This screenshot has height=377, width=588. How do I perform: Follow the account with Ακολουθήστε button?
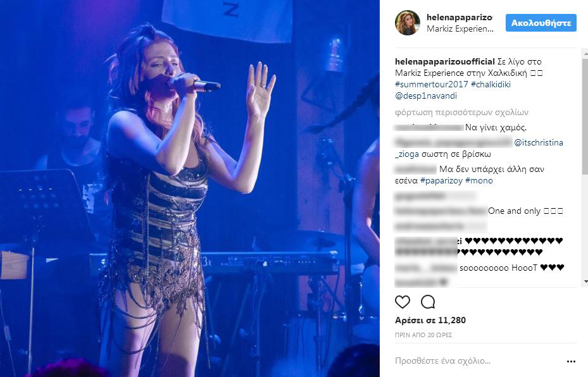[x=541, y=23]
